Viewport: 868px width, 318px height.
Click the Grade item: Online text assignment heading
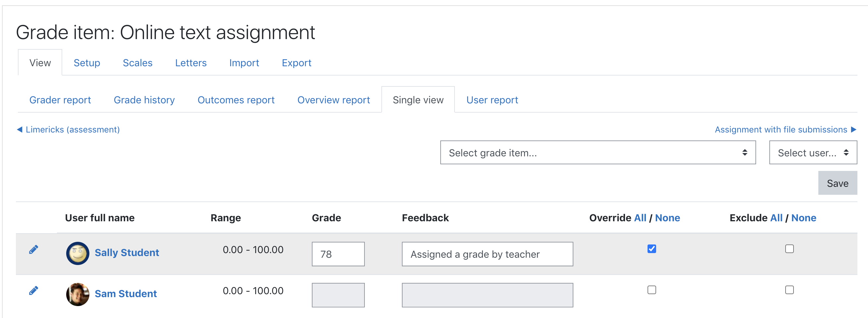pos(166,32)
